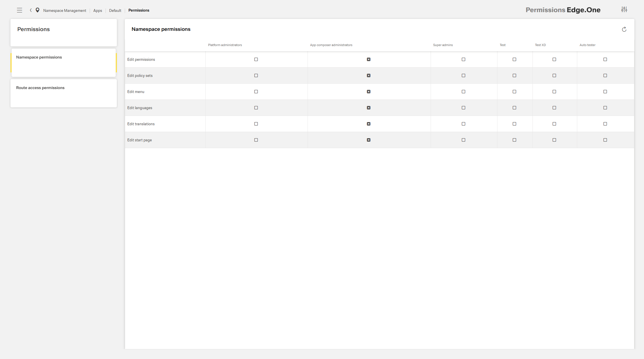Click the Permissions breadcrumb label
Screen dimensions: 644x359
[x=139, y=10]
